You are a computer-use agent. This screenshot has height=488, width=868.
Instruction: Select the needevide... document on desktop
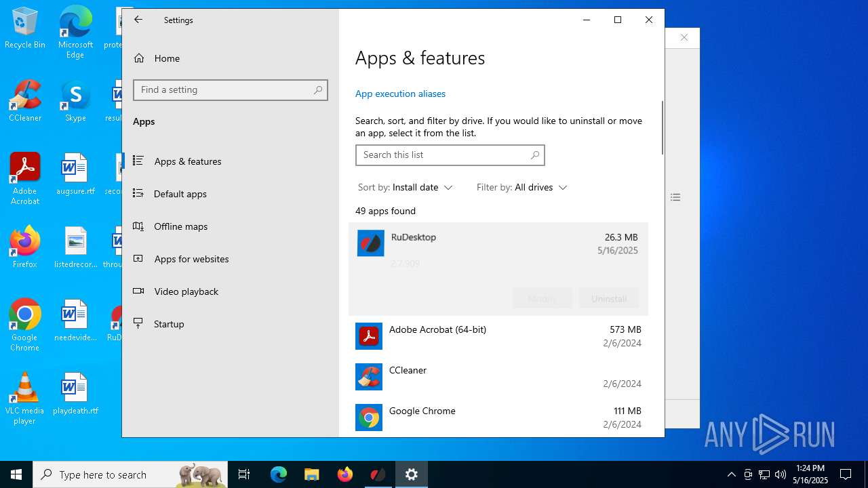click(x=75, y=321)
